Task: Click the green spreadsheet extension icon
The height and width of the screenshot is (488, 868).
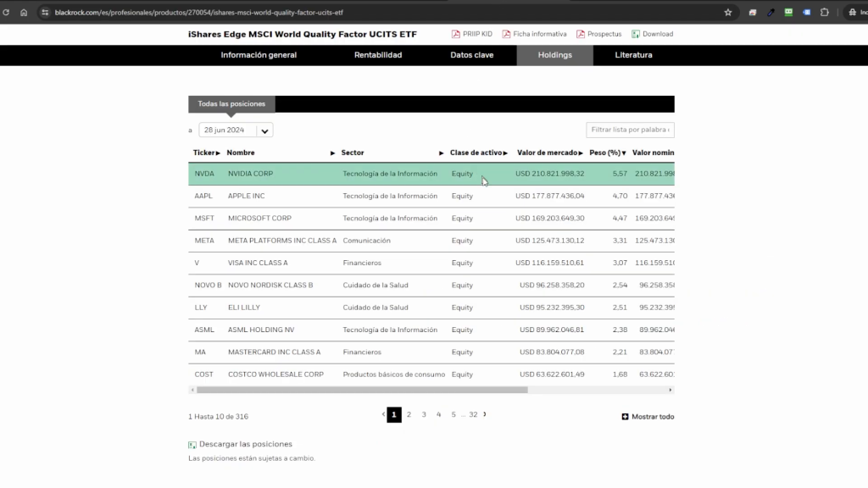Action: point(788,12)
